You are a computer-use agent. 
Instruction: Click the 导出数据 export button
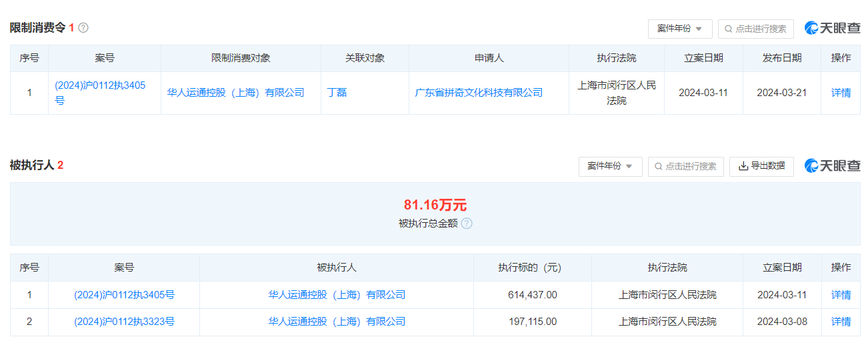click(761, 166)
